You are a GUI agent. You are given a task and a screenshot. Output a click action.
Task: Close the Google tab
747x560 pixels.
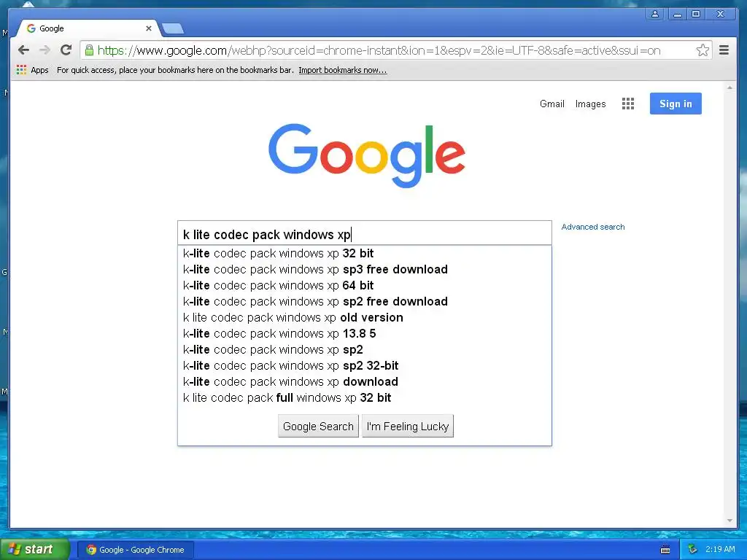[149, 28]
